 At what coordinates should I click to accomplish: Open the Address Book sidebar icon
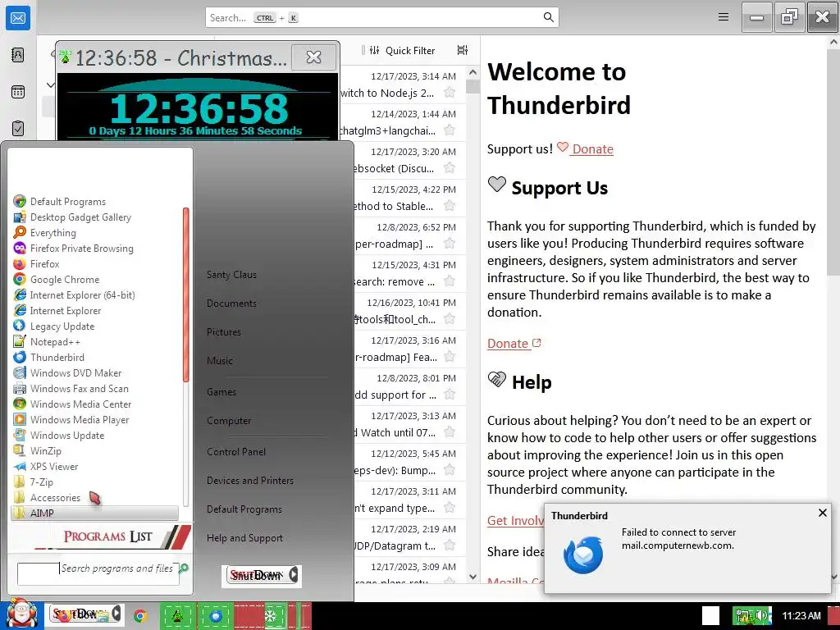point(18,55)
